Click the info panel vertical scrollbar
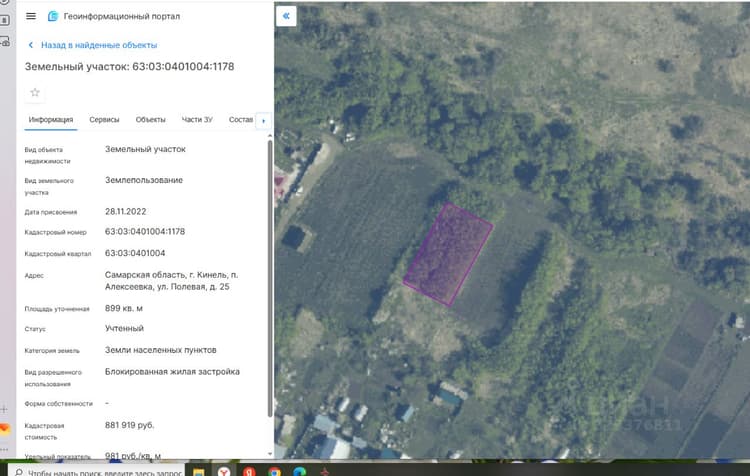The image size is (750, 476). (270, 278)
